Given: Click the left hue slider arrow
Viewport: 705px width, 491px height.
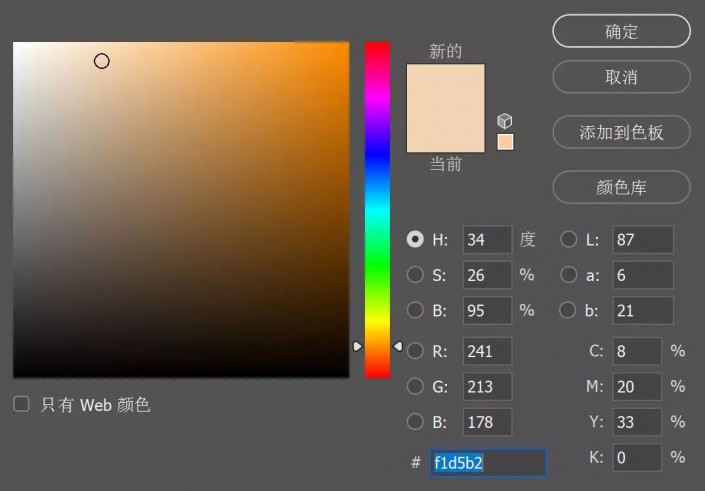Looking at the screenshot, I should click(x=357, y=346).
